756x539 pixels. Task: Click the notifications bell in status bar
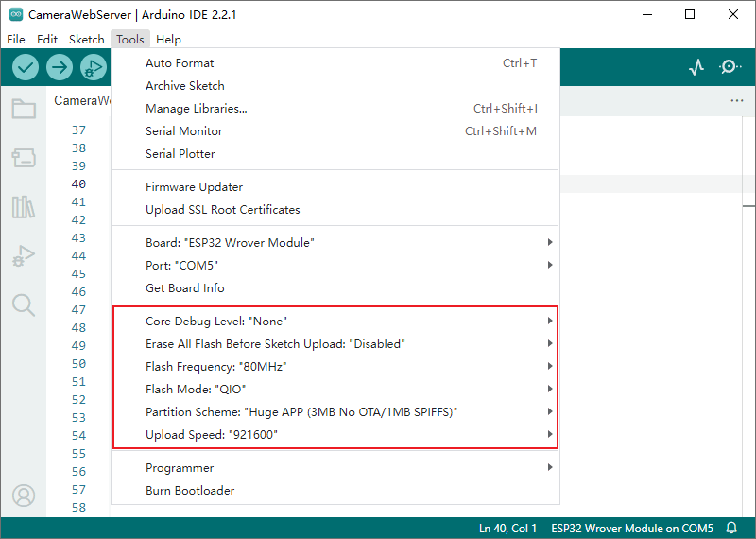point(731,528)
